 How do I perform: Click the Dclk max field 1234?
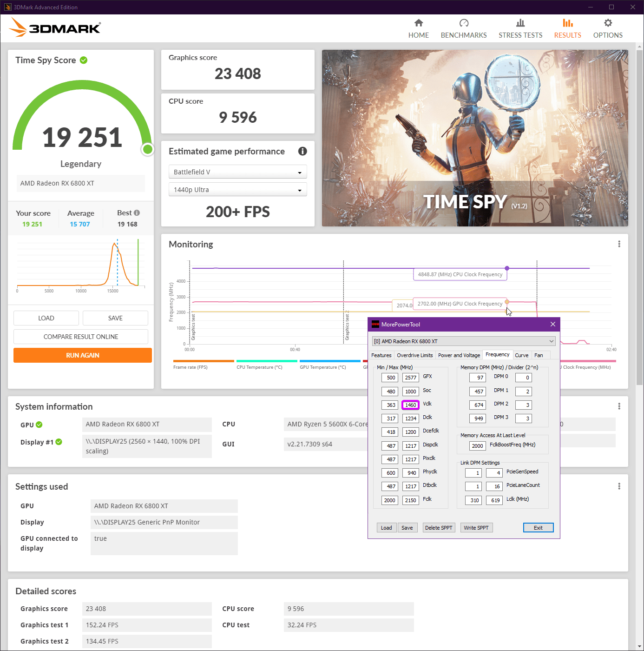411,418
